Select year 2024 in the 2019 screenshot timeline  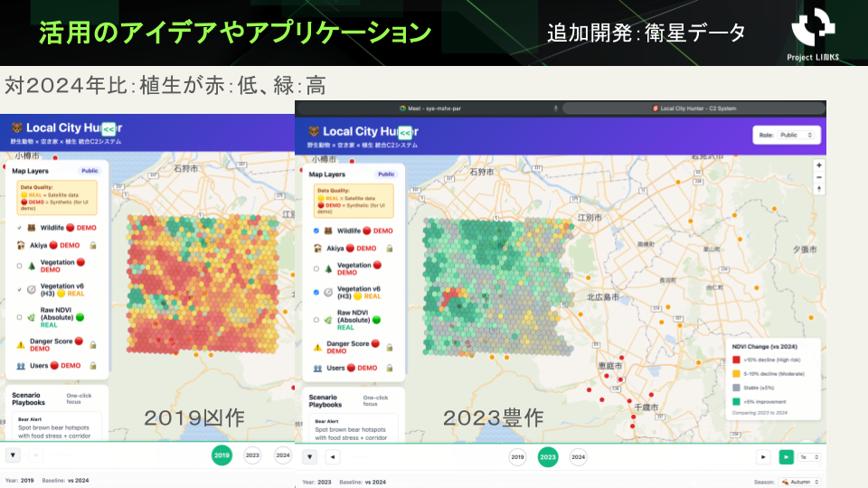click(x=283, y=455)
